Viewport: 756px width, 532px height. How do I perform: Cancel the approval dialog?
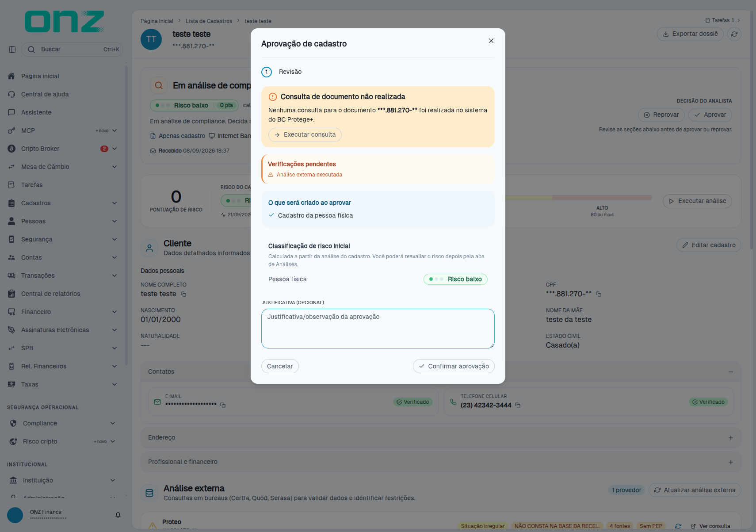[x=280, y=366]
